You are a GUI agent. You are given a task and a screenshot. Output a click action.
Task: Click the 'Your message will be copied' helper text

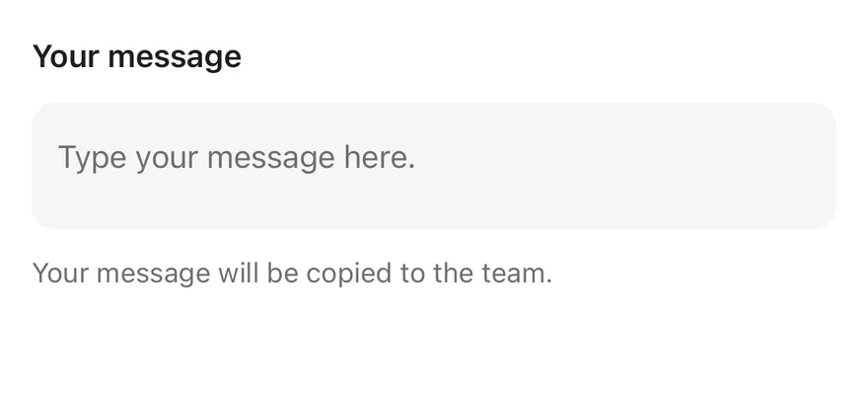(292, 274)
